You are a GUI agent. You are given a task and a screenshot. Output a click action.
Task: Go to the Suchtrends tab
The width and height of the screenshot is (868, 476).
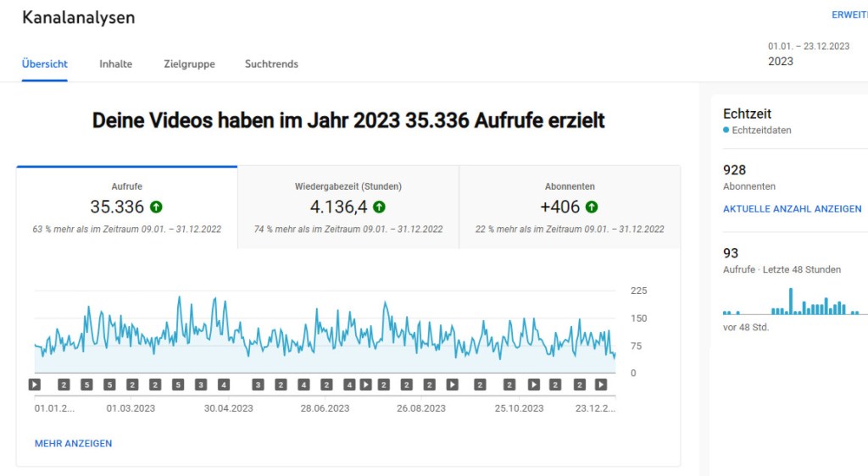tap(271, 64)
